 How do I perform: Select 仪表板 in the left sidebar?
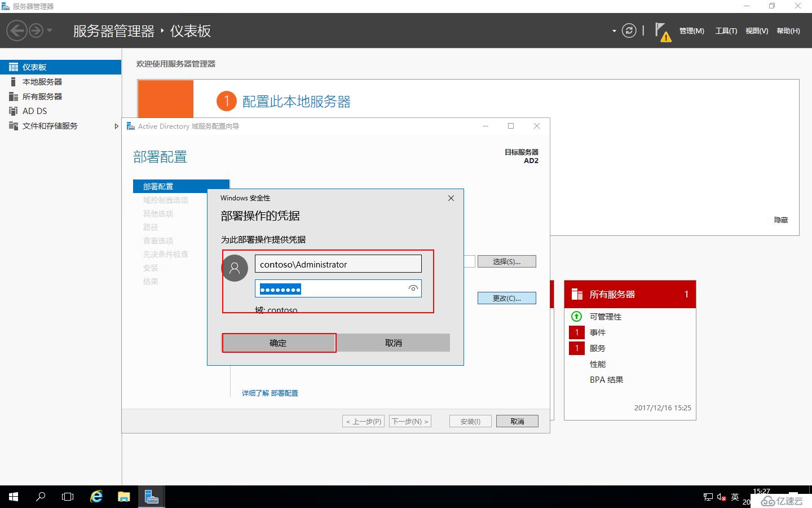(x=60, y=67)
